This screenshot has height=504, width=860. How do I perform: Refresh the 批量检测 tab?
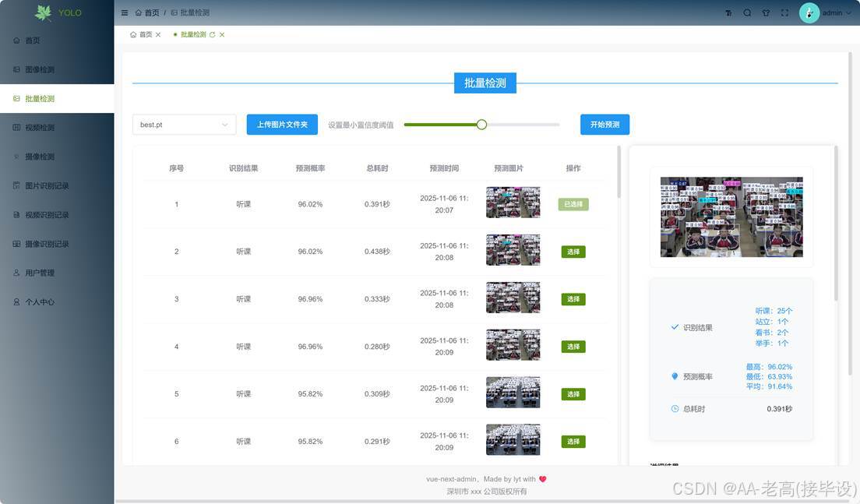click(x=212, y=34)
